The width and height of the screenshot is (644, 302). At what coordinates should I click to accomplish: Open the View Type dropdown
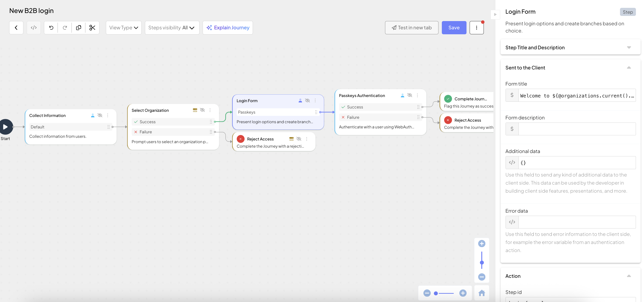click(x=123, y=28)
